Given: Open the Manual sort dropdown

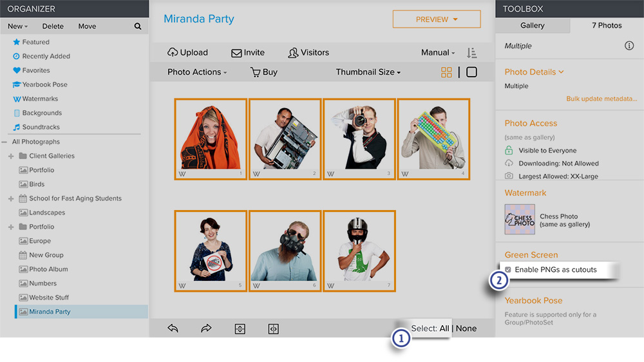Looking at the screenshot, I should point(438,53).
